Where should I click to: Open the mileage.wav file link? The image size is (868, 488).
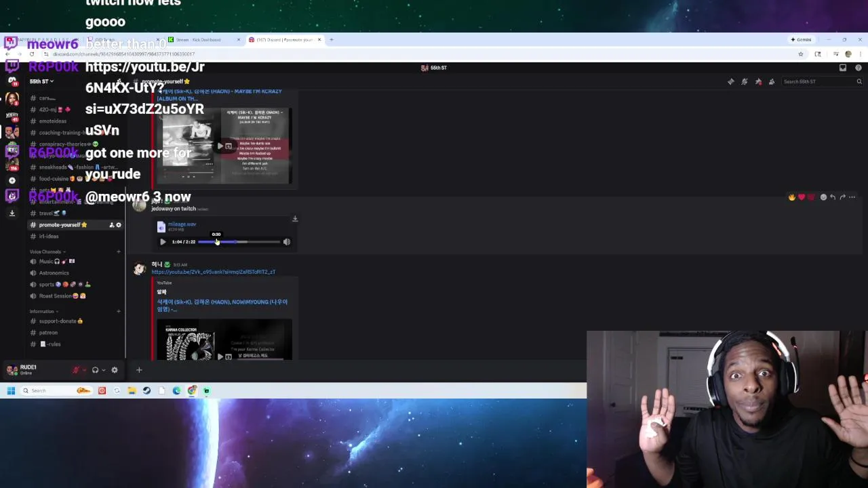coord(182,224)
